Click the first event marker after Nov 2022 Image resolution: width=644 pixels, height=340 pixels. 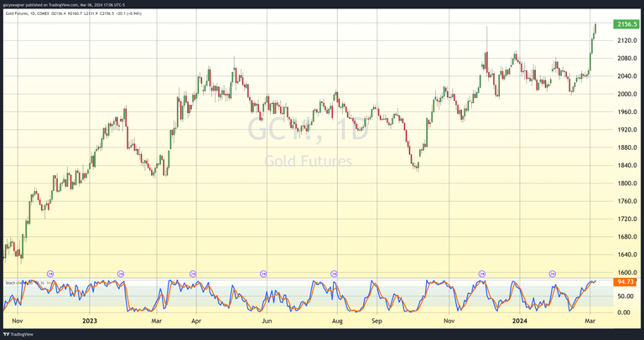tap(50, 274)
